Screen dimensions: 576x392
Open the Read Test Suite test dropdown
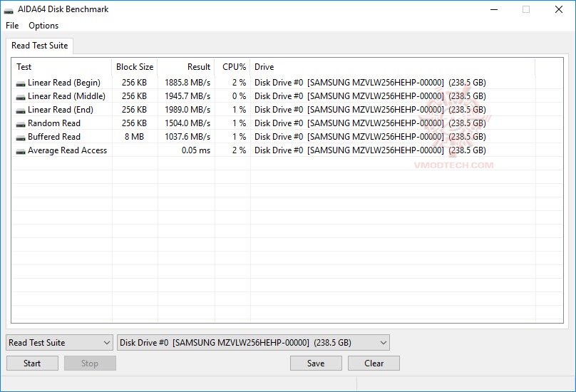coord(59,342)
